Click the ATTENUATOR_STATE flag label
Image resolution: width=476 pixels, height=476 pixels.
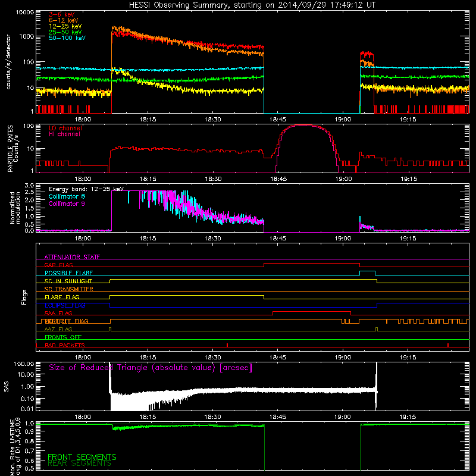click(72, 257)
